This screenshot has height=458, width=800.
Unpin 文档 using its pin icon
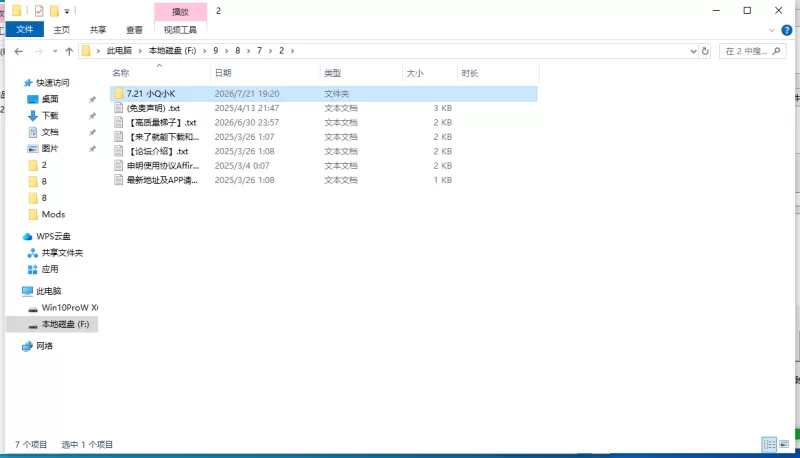(92, 132)
